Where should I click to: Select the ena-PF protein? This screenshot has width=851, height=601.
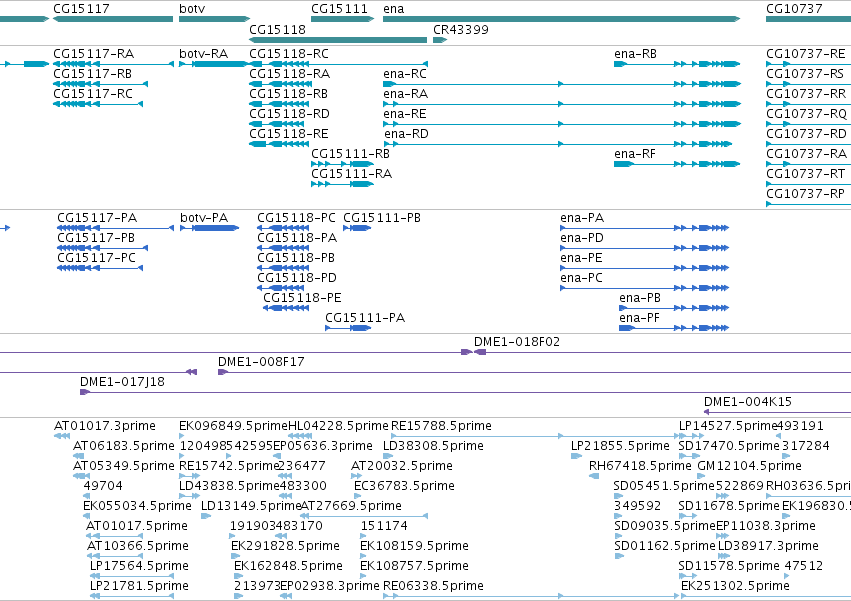coord(639,318)
